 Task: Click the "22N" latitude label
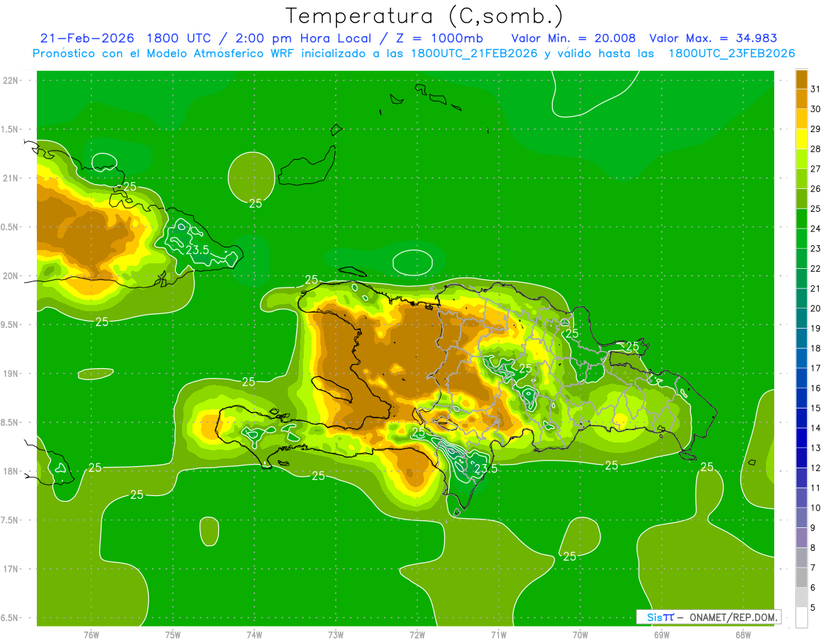click(10, 81)
